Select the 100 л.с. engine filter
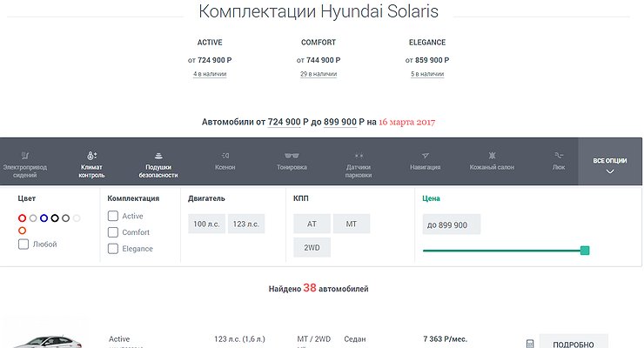This screenshot has width=644, height=348. (x=206, y=224)
